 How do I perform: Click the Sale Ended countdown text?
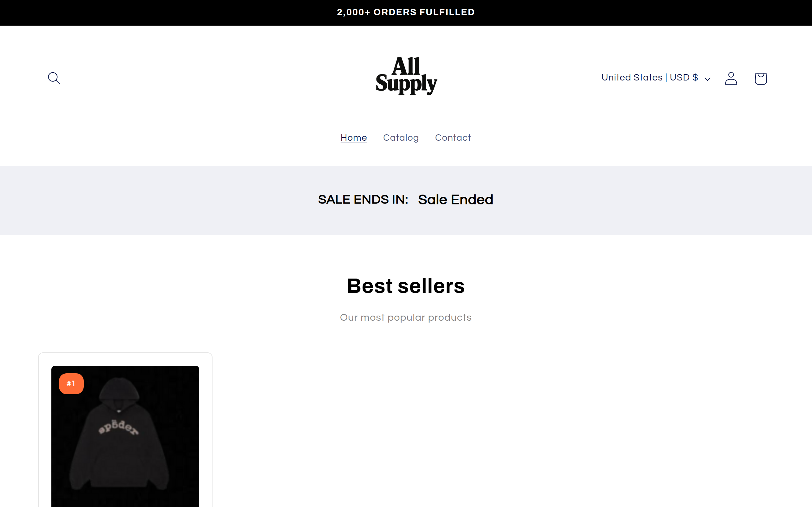[x=455, y=200]
